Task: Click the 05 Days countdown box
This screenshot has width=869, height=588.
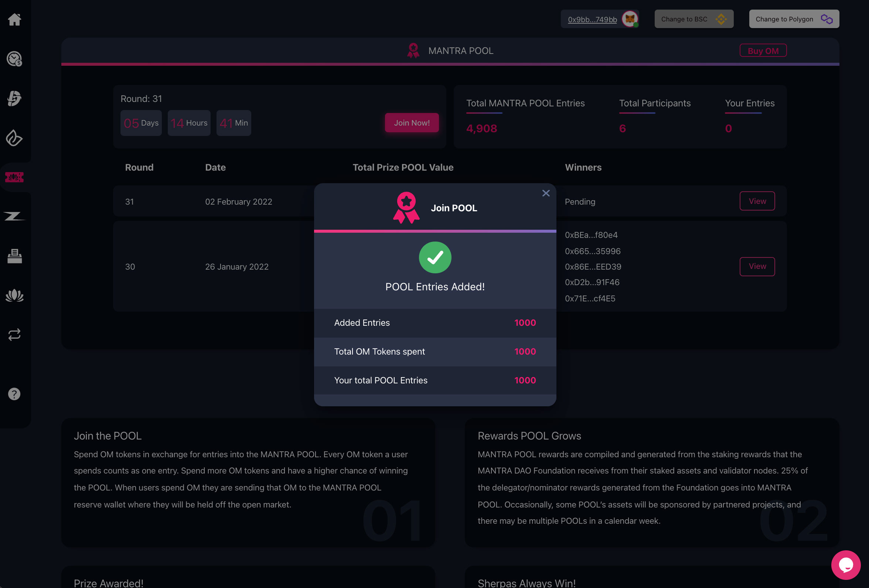Action: [141, 123]
